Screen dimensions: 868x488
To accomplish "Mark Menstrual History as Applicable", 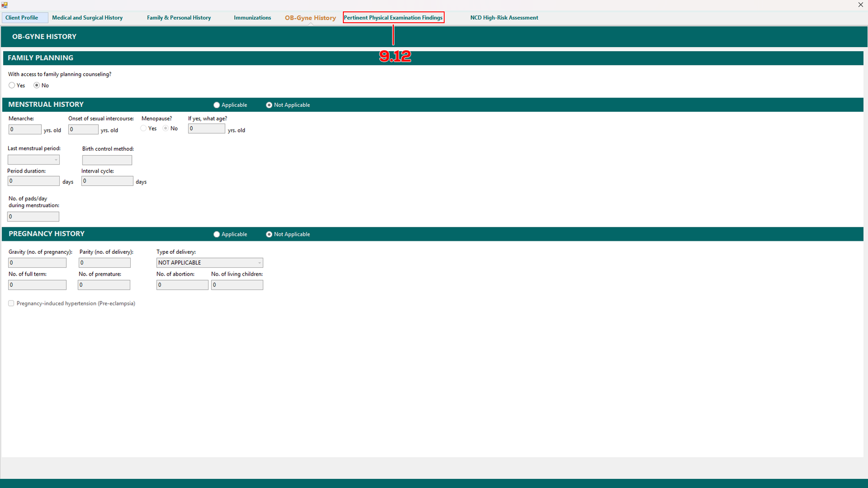I will click(217, 105).
